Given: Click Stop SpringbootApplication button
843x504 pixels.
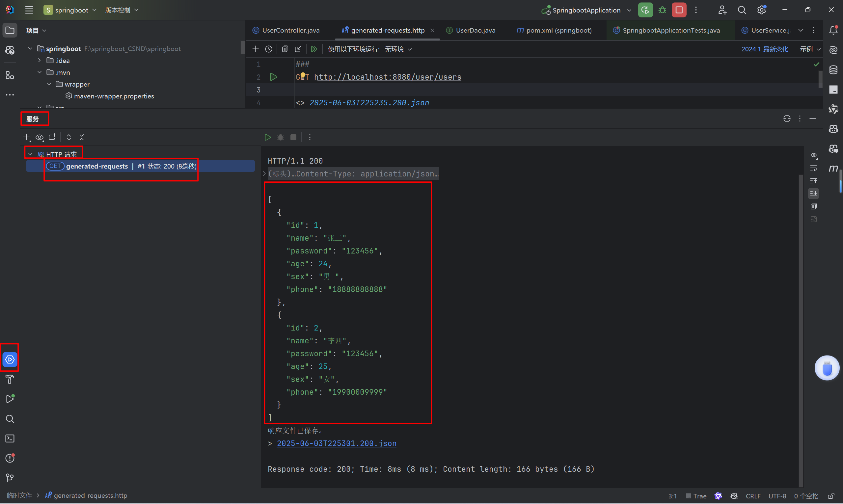Looking at the screenshot, I should click(679, 10).
